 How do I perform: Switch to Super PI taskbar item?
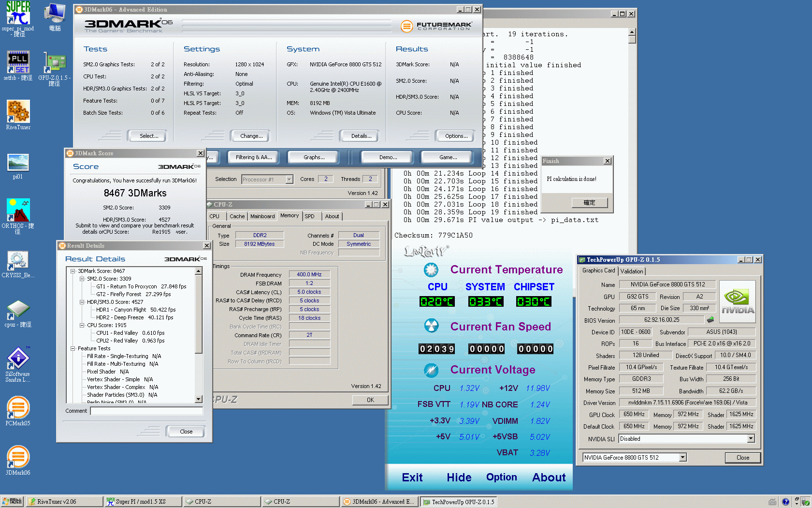tap(143, 502)
